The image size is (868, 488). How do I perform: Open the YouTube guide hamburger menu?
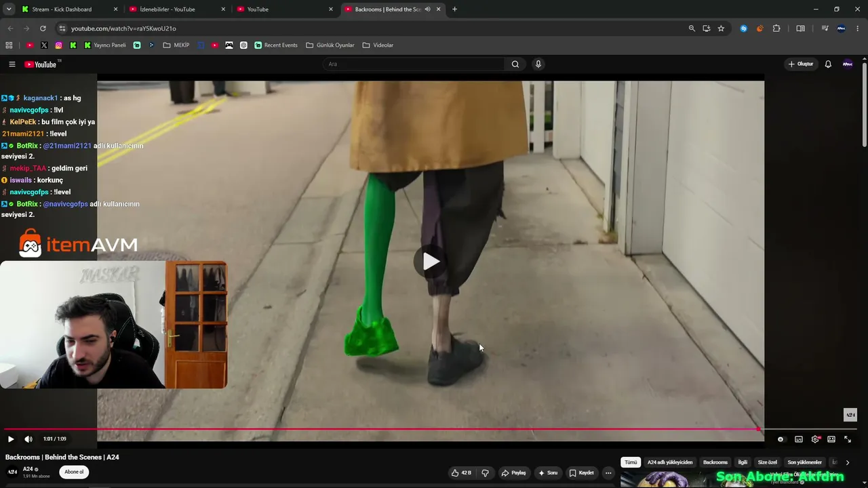coord(12,64)
